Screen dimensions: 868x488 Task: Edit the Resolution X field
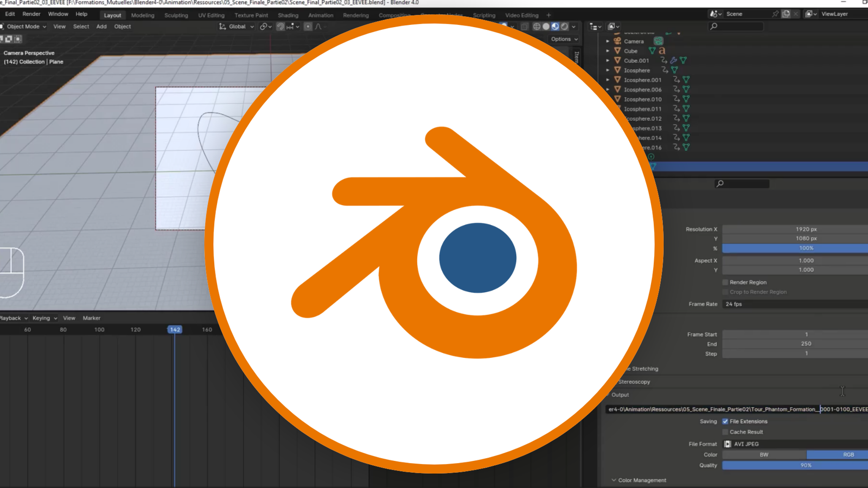pyautogui.click(x=795, y=229)
